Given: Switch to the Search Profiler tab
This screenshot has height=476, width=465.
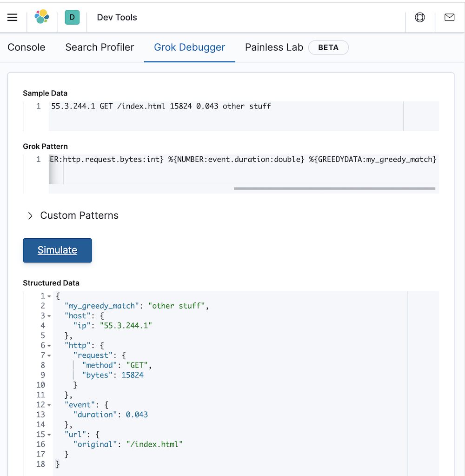Looking at the screenshot, I should click(x=100, y=47).
